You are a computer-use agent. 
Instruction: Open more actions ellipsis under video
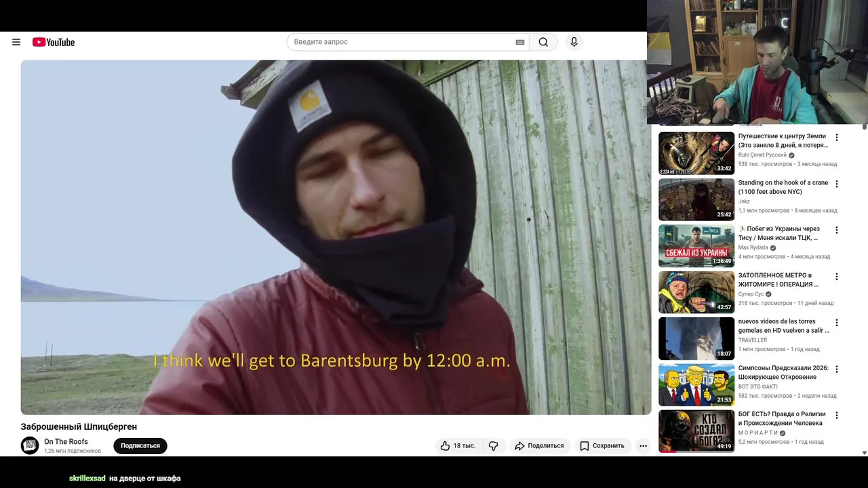pos(643,445)
